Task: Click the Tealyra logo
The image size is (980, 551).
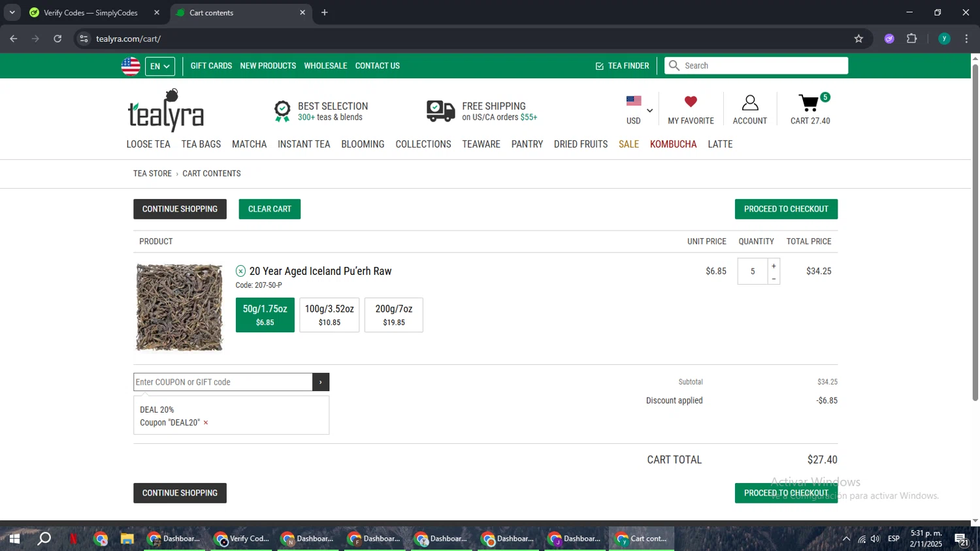Action: pyautogui.click(x=166, y=110)
